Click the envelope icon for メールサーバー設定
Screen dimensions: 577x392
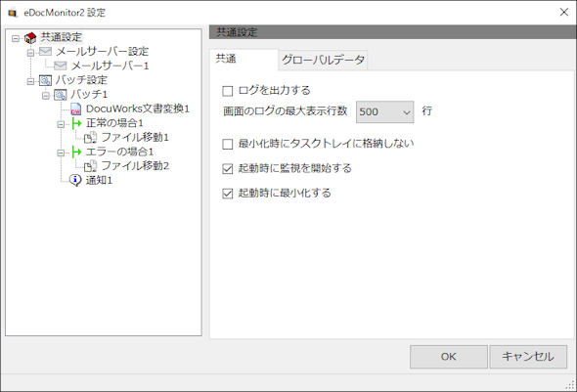coord(45,52)
